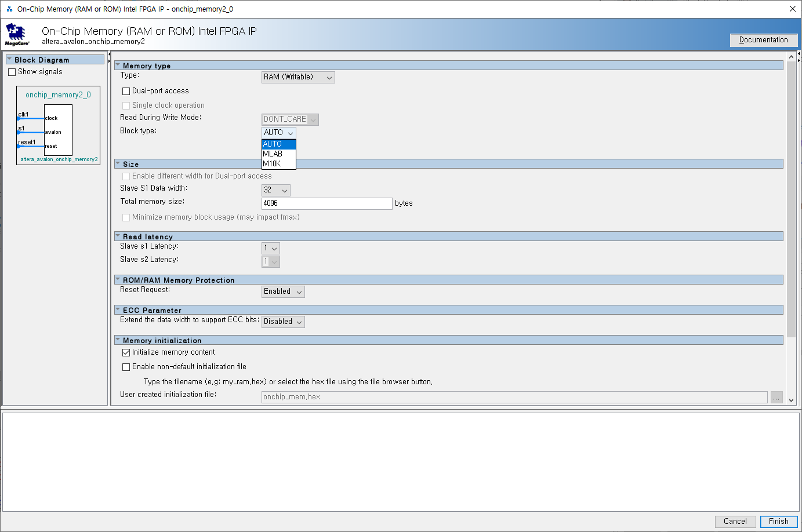
Task: Click the Total memory size field
Action: 327,203
